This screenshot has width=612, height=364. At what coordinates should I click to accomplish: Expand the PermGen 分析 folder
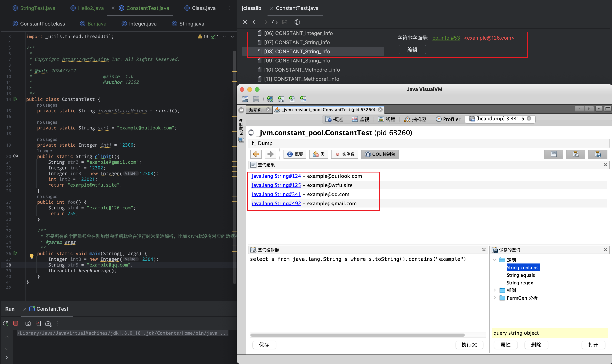coord(494,298)
